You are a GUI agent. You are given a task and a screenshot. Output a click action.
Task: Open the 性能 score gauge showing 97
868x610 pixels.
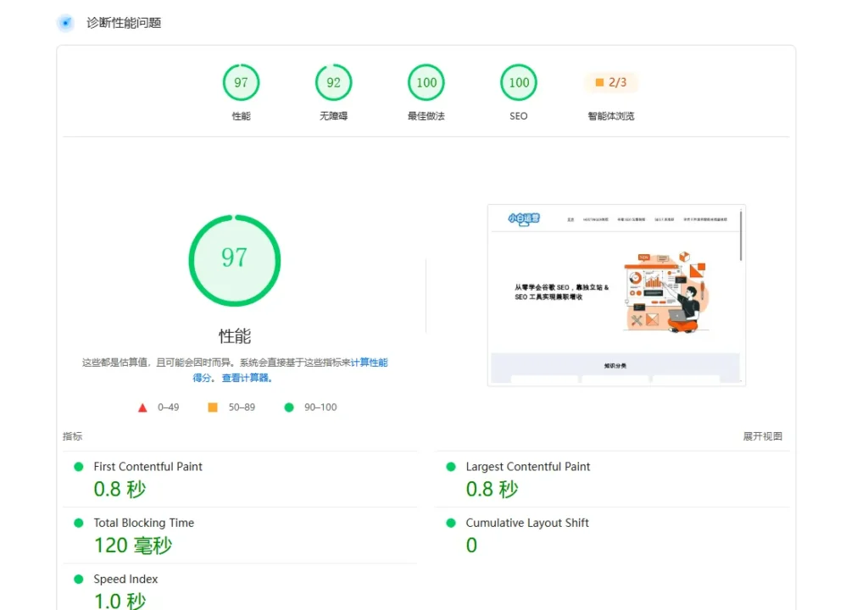[x=241, y=82]
